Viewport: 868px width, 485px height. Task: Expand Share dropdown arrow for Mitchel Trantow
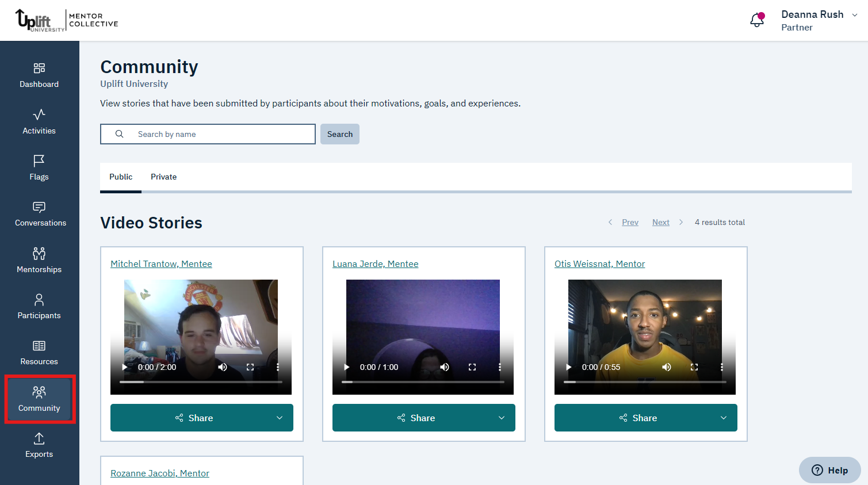(280, 418)
